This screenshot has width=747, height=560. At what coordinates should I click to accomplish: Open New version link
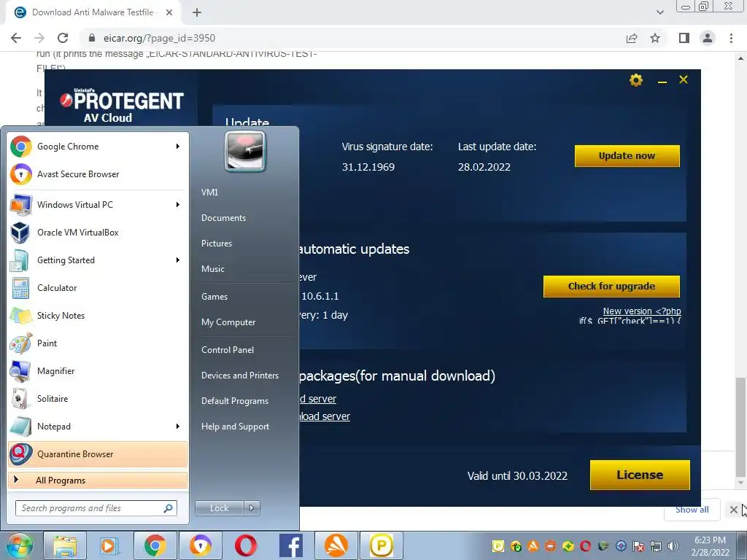[x=642, y=311]
